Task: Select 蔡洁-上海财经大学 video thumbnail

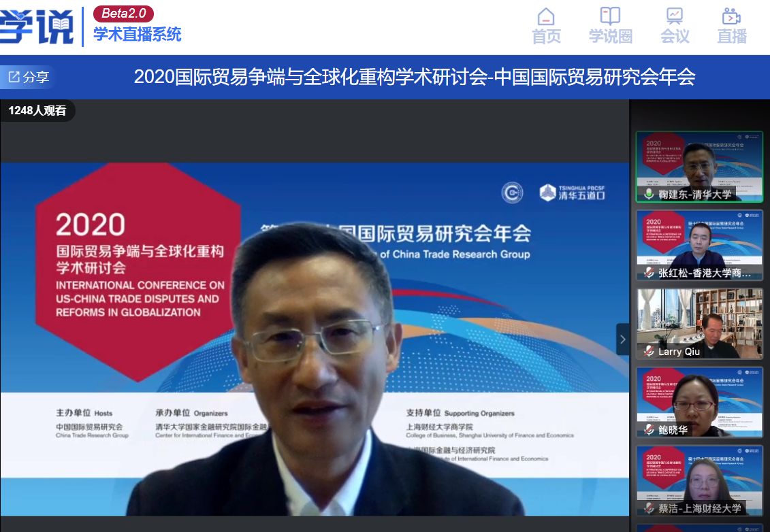Action: pos(699,481)
